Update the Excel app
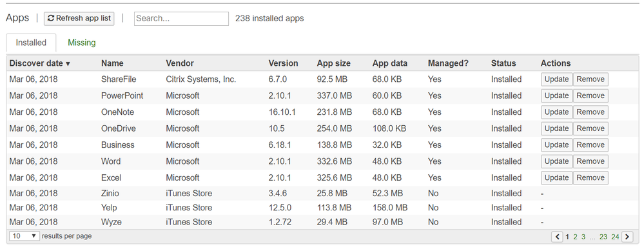Screen dimensions: 644x251 556,178
